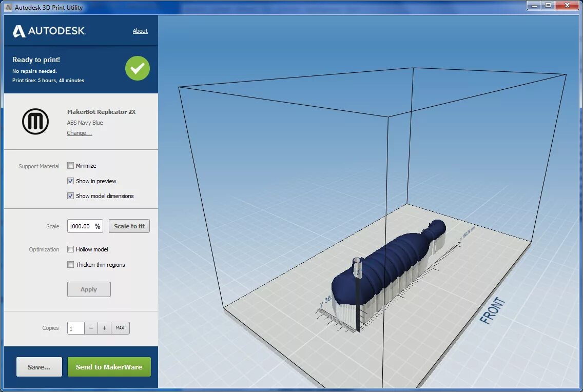This screenshot has height=392, width=583.
Task: Open the Change... printer link
Action: [80, 133]
